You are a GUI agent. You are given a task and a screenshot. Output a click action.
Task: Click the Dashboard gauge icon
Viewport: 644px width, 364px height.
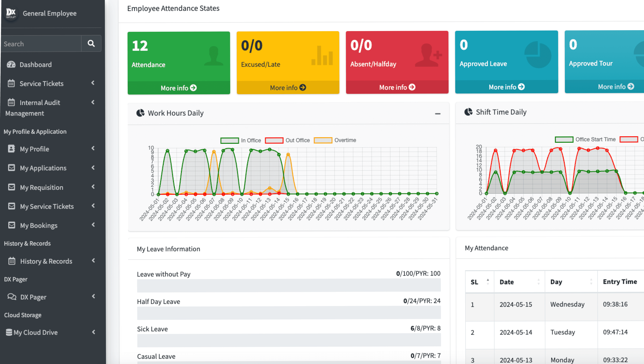(11, 65)
